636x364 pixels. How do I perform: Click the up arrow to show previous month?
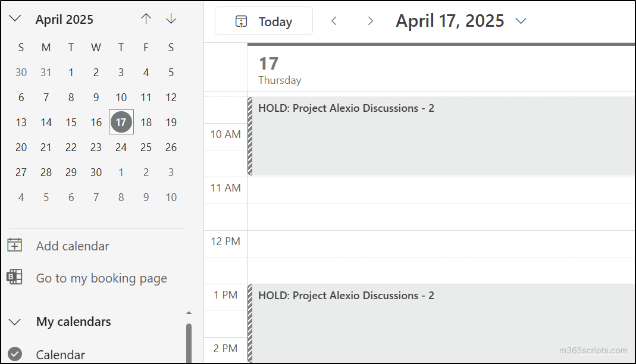pyautogui.click(x=146, y=18)
